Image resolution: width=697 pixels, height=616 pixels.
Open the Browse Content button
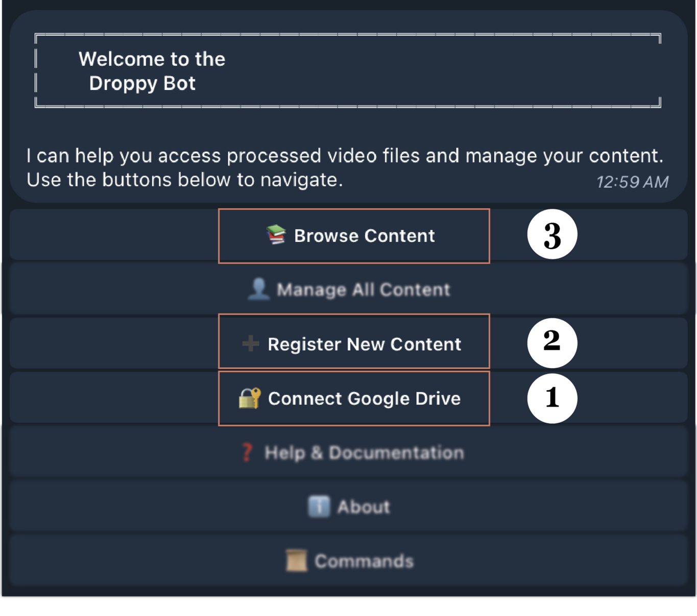click(364, 236)
